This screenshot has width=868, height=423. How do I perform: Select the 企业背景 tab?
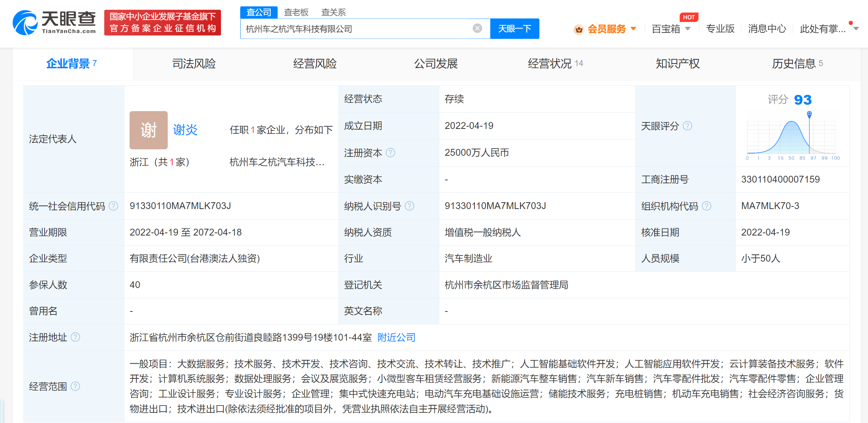pyautogui.click(x=72, y=64)
